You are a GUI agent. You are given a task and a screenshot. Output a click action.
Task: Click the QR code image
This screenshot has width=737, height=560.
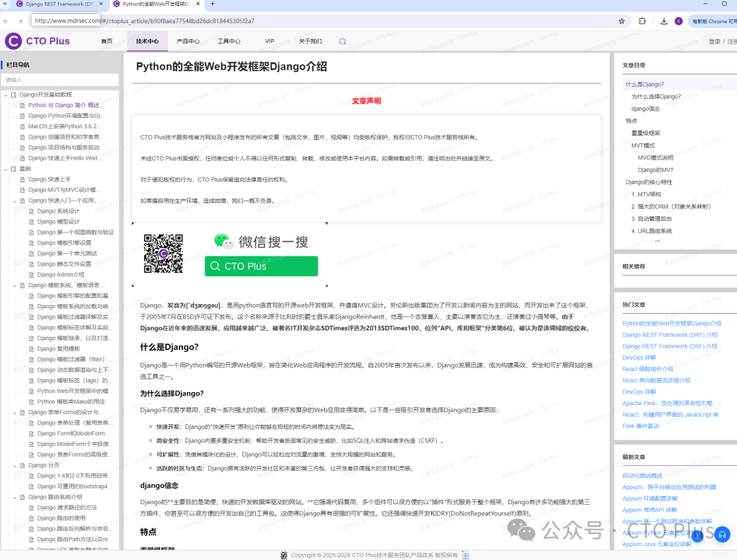(x=163, y=254)
